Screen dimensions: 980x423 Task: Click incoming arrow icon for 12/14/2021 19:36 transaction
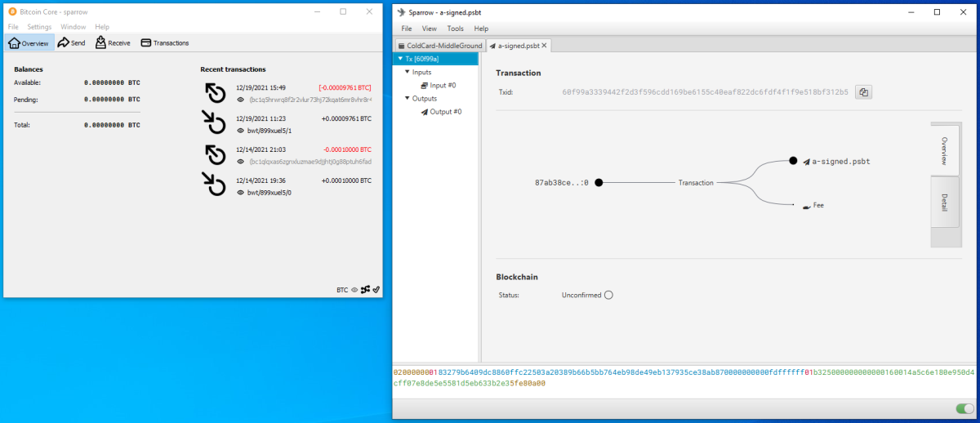click(214, 185)
